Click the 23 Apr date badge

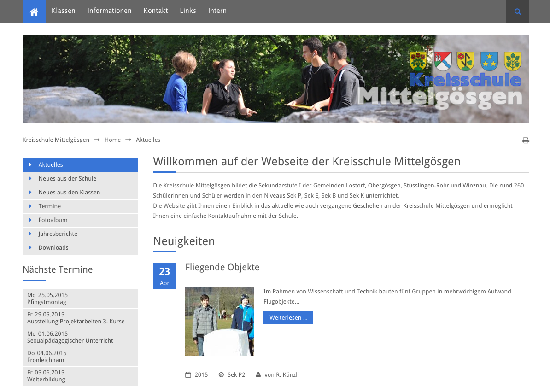pos(164,276)
